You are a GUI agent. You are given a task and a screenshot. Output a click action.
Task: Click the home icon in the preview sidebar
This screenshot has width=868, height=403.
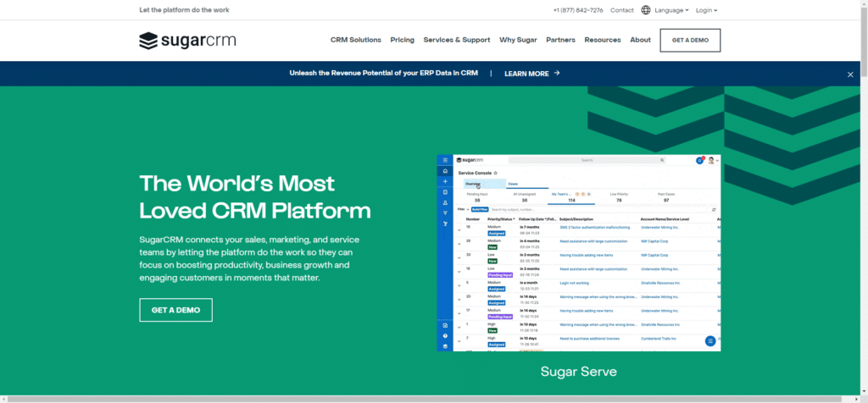click(x=445, y=171)
